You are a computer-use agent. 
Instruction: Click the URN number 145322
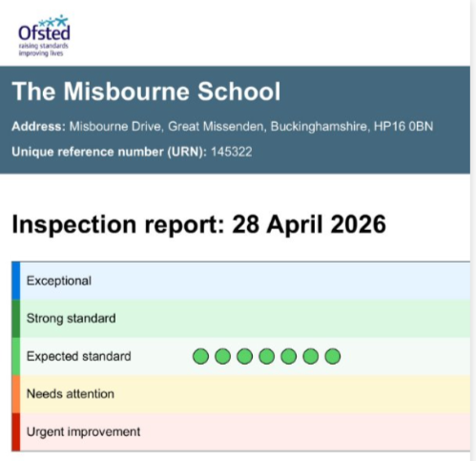click(232, 152)
